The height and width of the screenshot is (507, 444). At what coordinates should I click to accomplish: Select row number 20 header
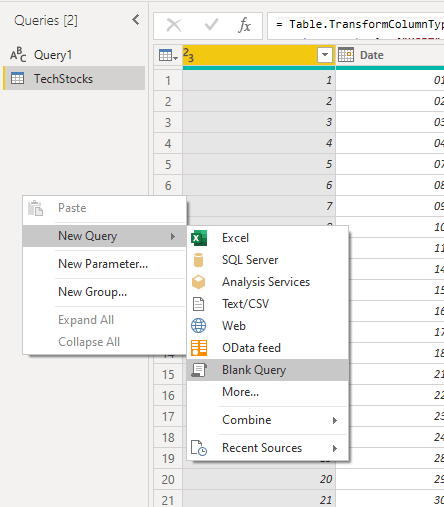[x=168, y=480]
